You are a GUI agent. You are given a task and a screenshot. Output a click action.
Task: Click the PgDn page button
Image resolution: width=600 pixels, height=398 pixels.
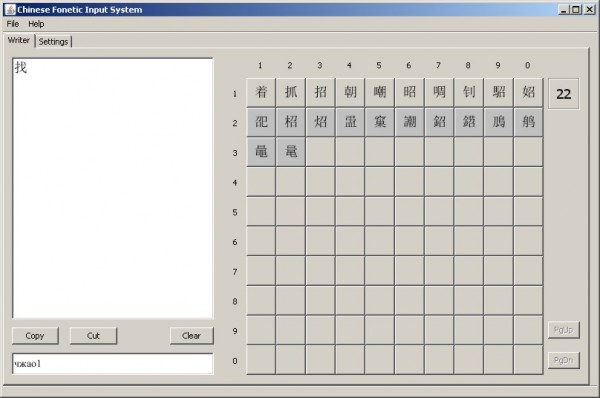(x=563, y=360)
